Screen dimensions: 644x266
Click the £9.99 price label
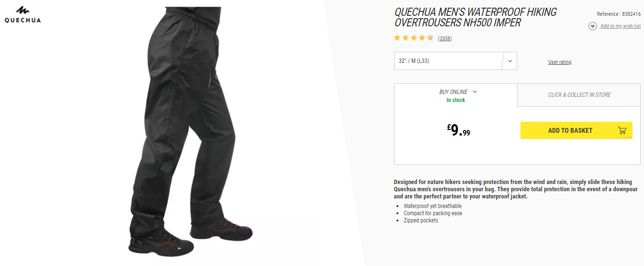pyautogui.click(x=459, y=130)
